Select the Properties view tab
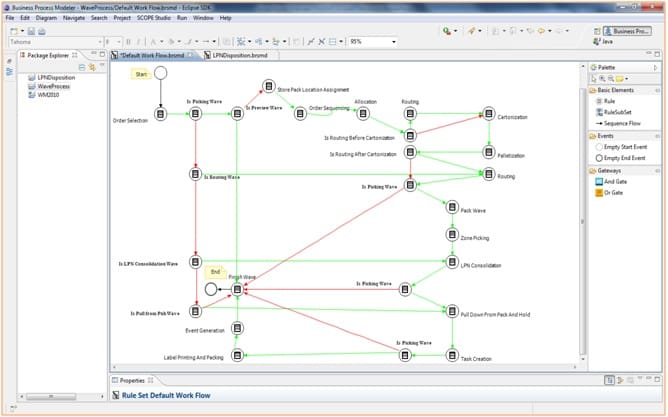Viewport: 668px width, 417px height. tap(132, 380)
